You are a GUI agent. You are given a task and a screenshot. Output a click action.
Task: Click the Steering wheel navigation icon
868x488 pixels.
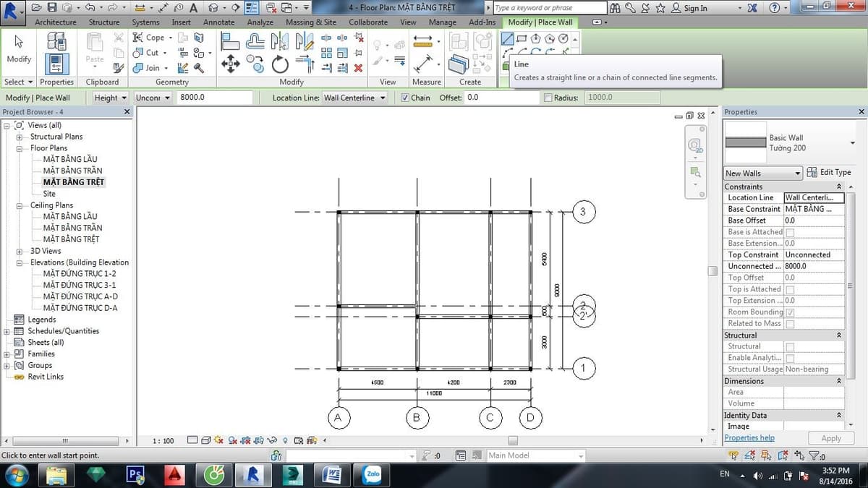click(695, 145)
